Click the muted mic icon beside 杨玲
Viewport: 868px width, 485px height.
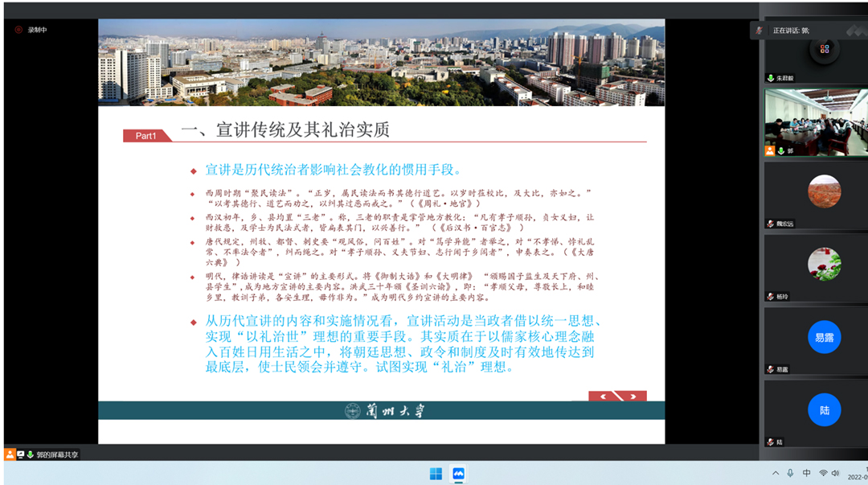coord(770,297)
